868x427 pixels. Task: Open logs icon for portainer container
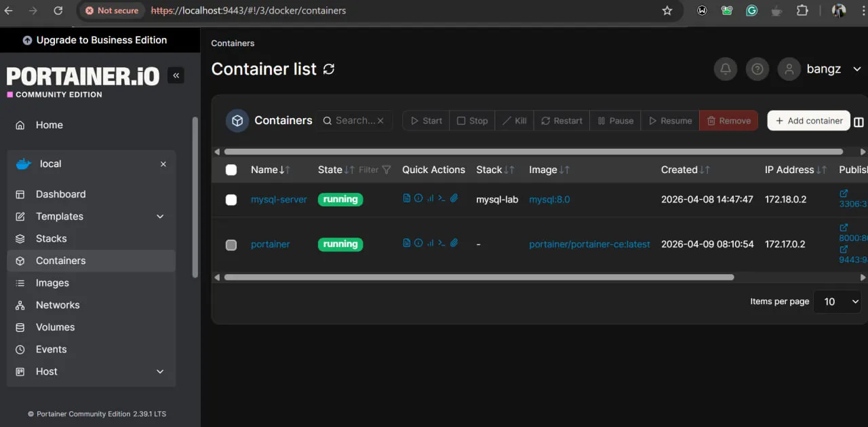click(x=407, y=243)
